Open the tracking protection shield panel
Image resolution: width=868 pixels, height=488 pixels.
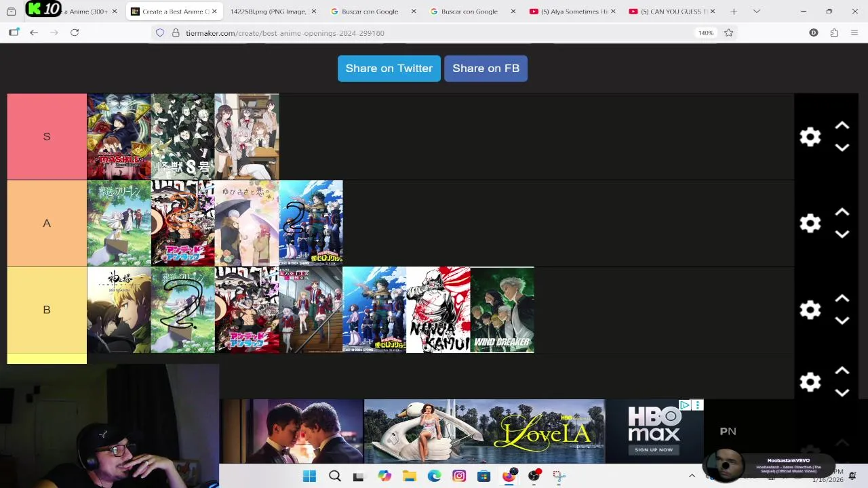tap(160, 33)
